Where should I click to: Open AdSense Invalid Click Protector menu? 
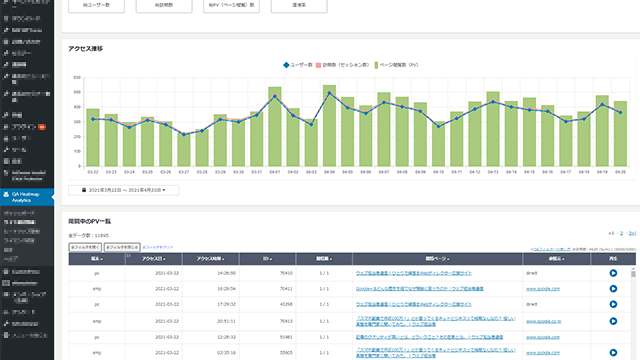[x=27, y=176]
